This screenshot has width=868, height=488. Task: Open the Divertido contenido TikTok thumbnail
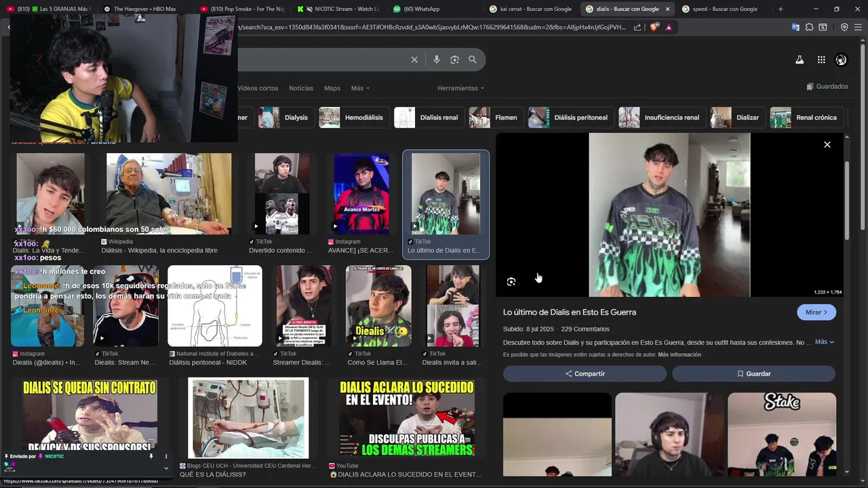(281, 194)
